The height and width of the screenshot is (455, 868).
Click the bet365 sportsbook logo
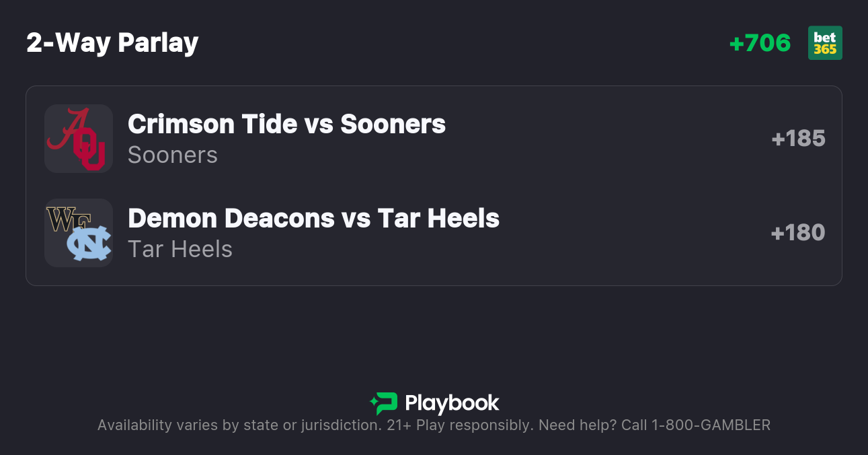(825, 43)
